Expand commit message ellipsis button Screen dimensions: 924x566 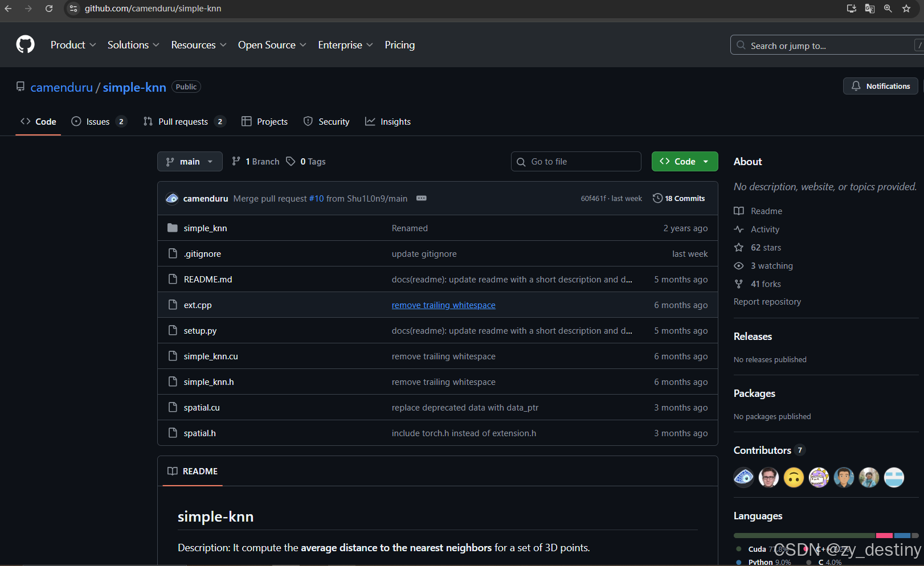(422, 198)
